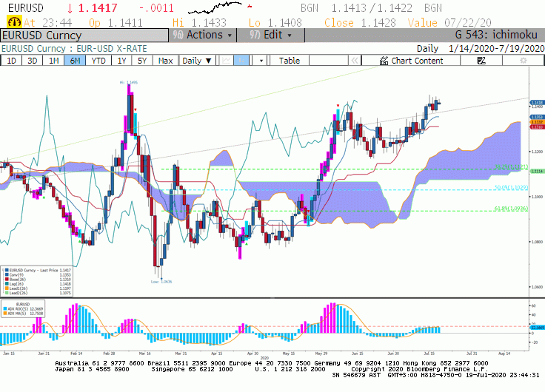The image size is (545, 392).
Task: Select the 1Y period tab
Action: coord(121,61)
